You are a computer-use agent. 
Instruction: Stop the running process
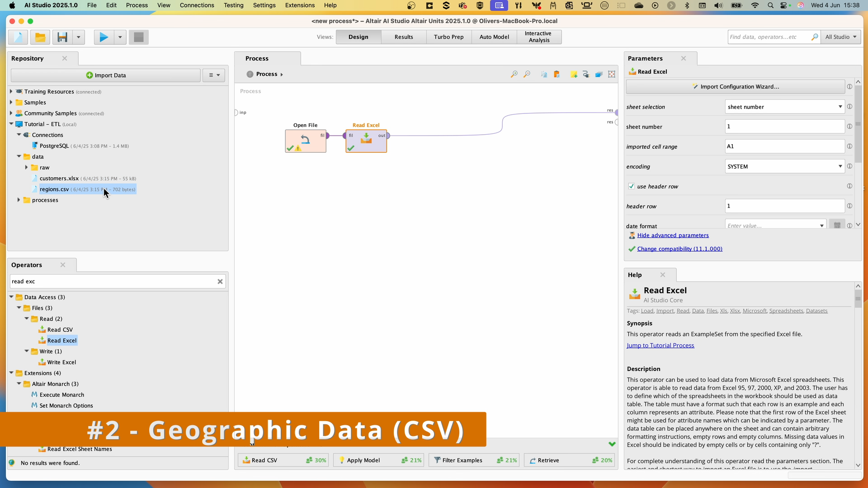pyautogui.click(x=138, y=37)
